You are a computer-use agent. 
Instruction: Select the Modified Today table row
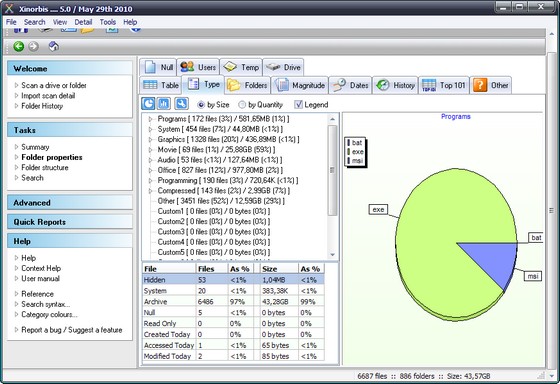click(233, 356)
